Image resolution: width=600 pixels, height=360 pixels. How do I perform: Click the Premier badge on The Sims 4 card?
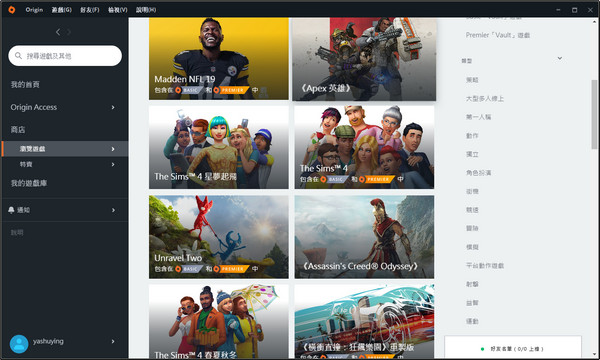pyautogui.click(x=377, y=179)
